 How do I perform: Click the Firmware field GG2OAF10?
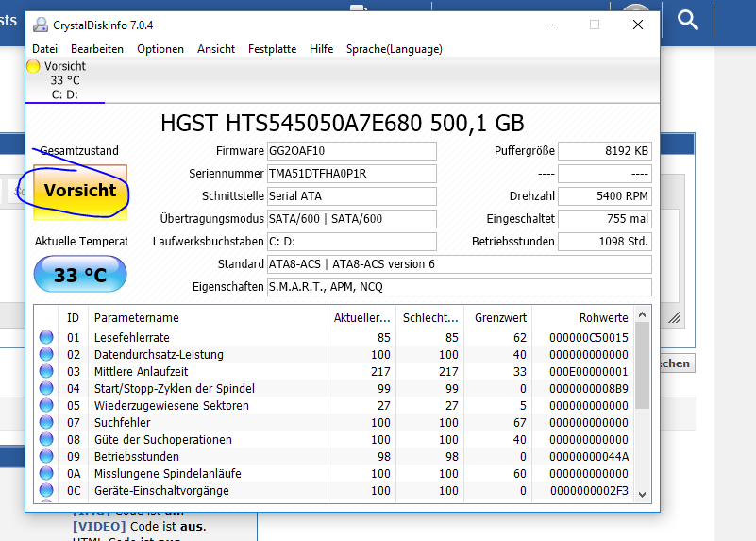pos(352,151)
